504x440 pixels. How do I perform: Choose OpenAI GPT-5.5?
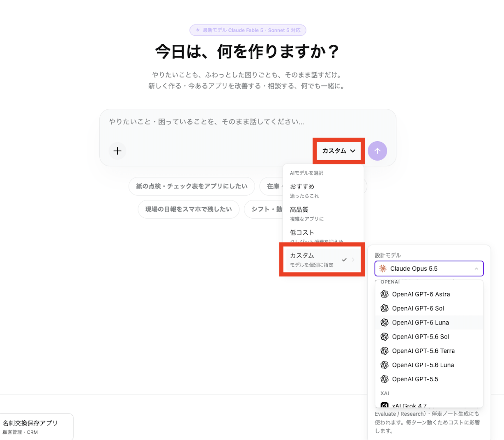[429, 379]
